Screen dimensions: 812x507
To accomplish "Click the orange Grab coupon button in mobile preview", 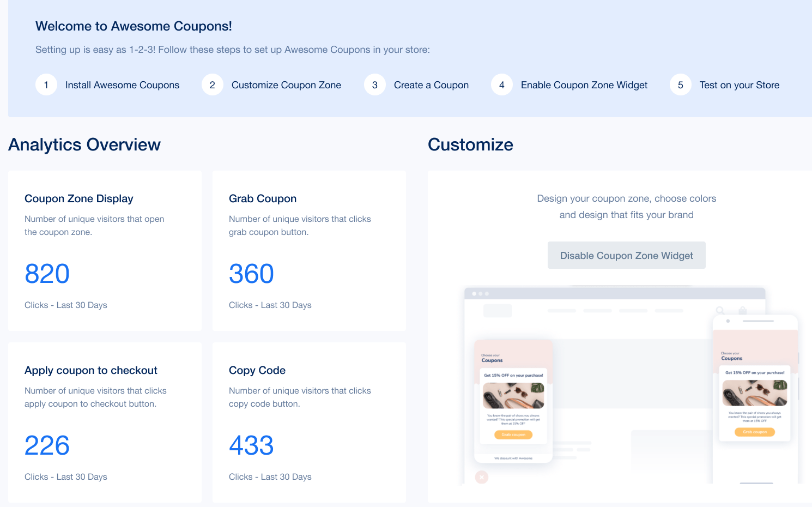I will pyautogui.click(x=755, y=432).
